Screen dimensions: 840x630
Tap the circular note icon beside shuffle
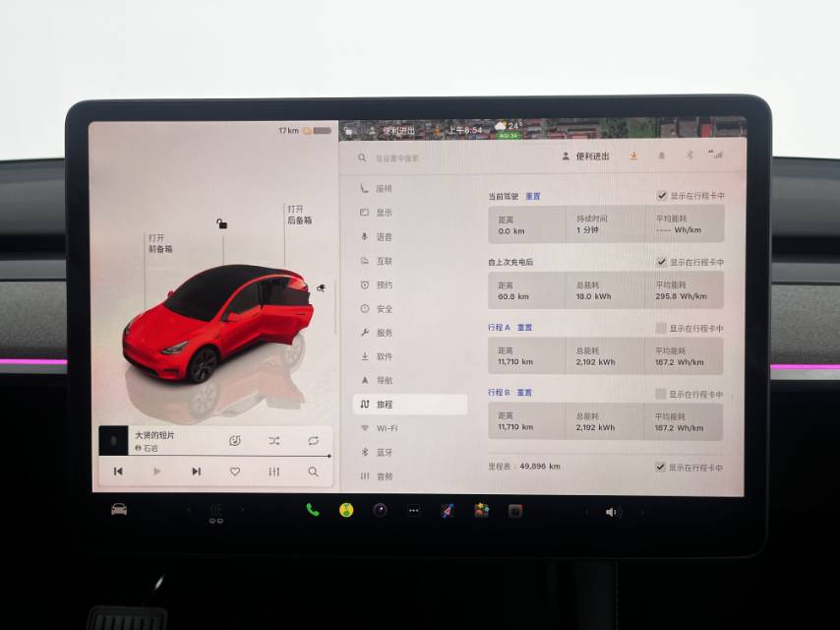pyautogui.click(x=235, y=441)
